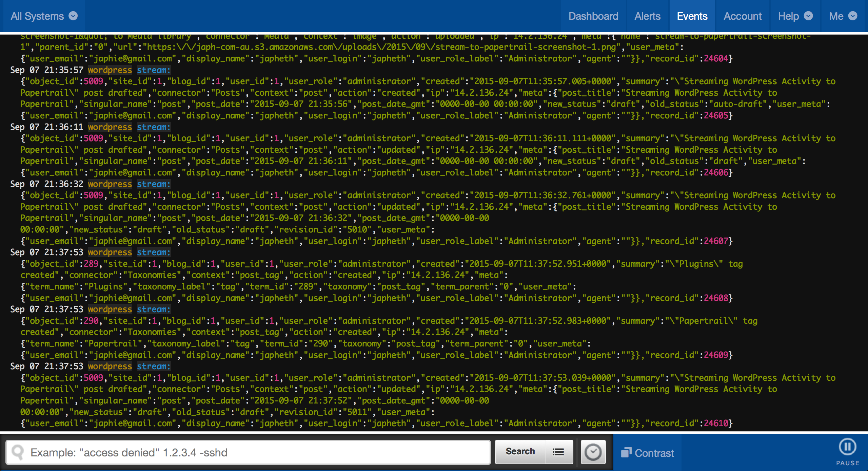Expand the Me user menu
The width and height of the screenshot is (868, 471).
pyautogui.click(x=843, y=16)
